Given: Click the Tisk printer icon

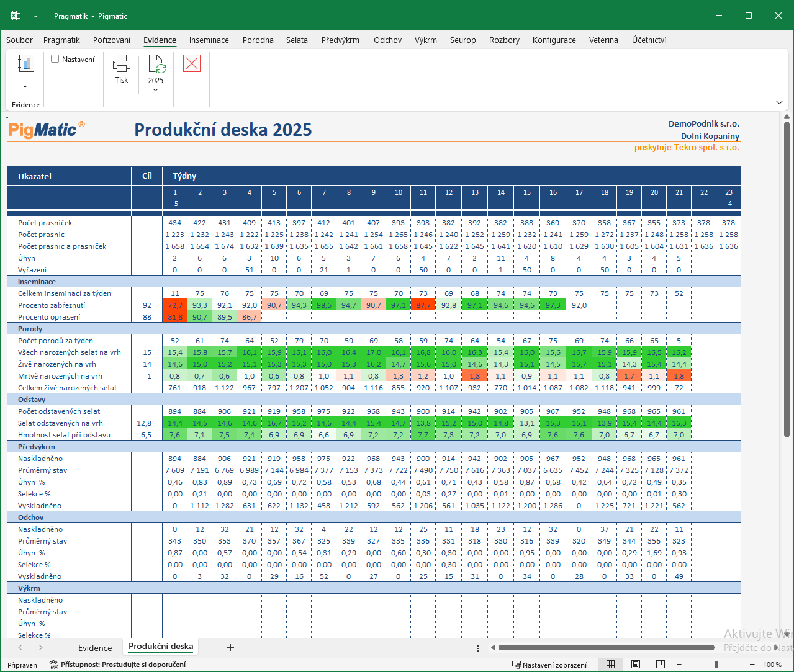Looking at the screenshot, I should point(121,63).
